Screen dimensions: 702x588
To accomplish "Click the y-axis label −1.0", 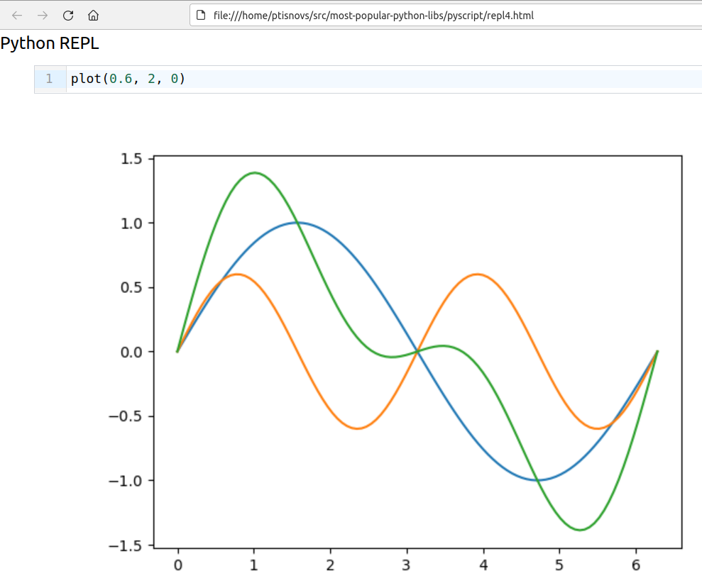I will pos(126,481).
